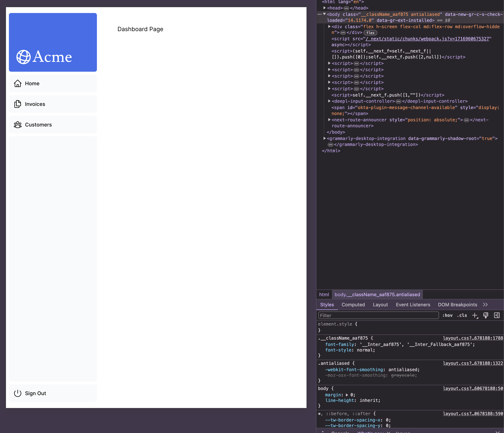Click the Customers people group icon
The height and width of the screenshot is (433, 504).
click(x=17, y=125)
